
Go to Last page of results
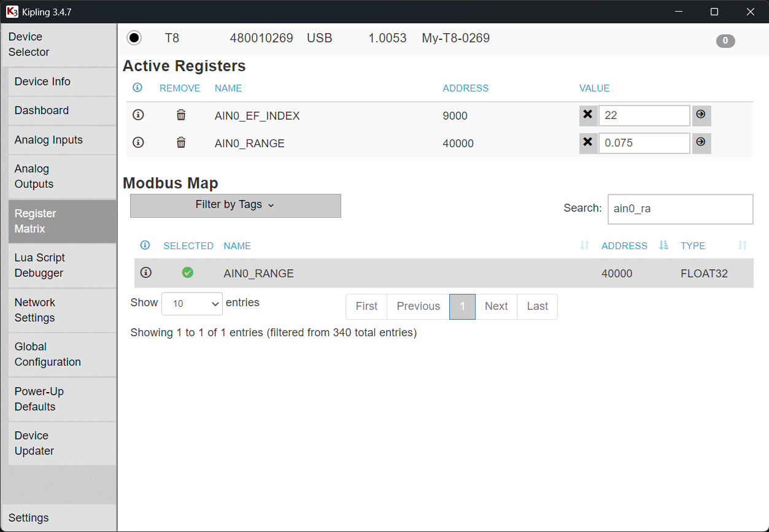538,306
